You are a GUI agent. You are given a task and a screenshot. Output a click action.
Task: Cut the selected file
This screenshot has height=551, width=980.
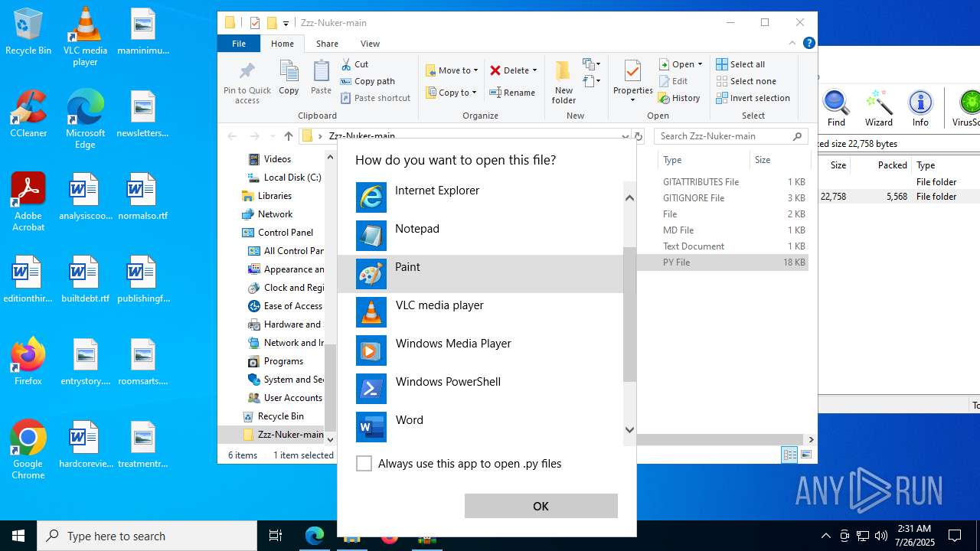pos(354,64)
